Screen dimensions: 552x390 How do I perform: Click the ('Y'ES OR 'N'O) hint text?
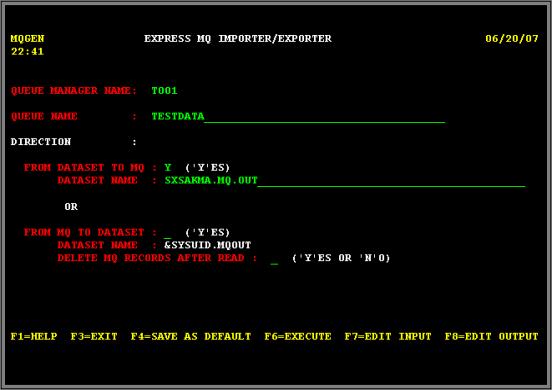click(341, 258)
